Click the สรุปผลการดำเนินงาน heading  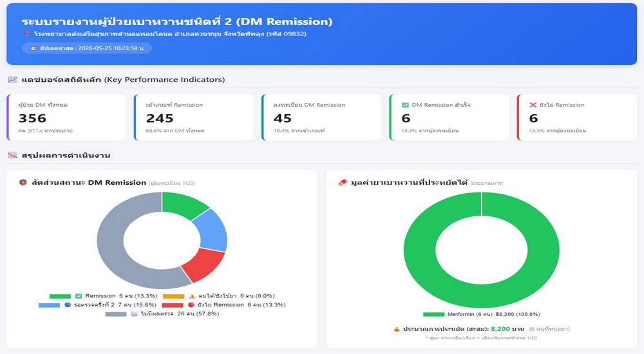(66, 155)
